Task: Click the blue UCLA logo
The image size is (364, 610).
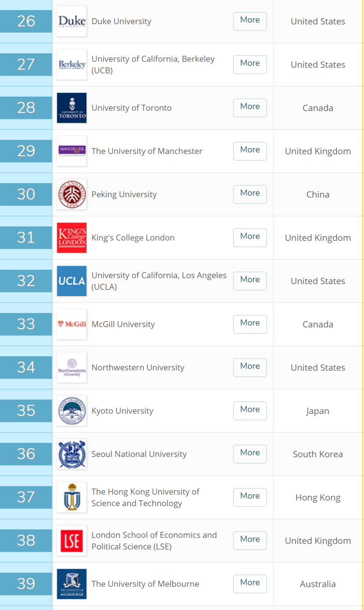Action: click(x=71, y=281)
